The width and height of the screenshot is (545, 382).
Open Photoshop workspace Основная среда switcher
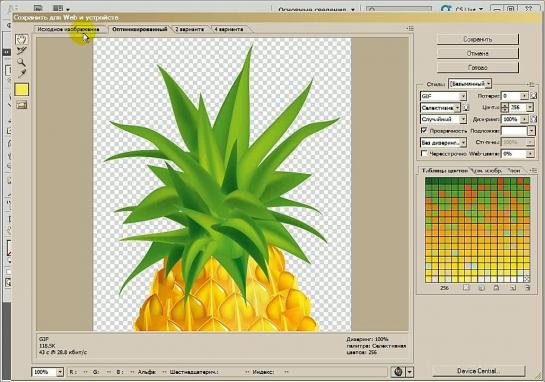[316, 9]
